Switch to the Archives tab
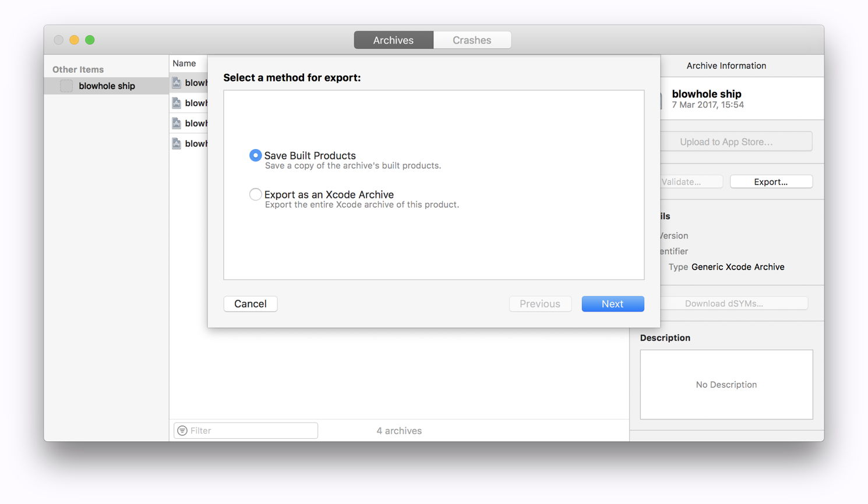The width and height of the screenshot is (868, 504). tap(393, 40)
